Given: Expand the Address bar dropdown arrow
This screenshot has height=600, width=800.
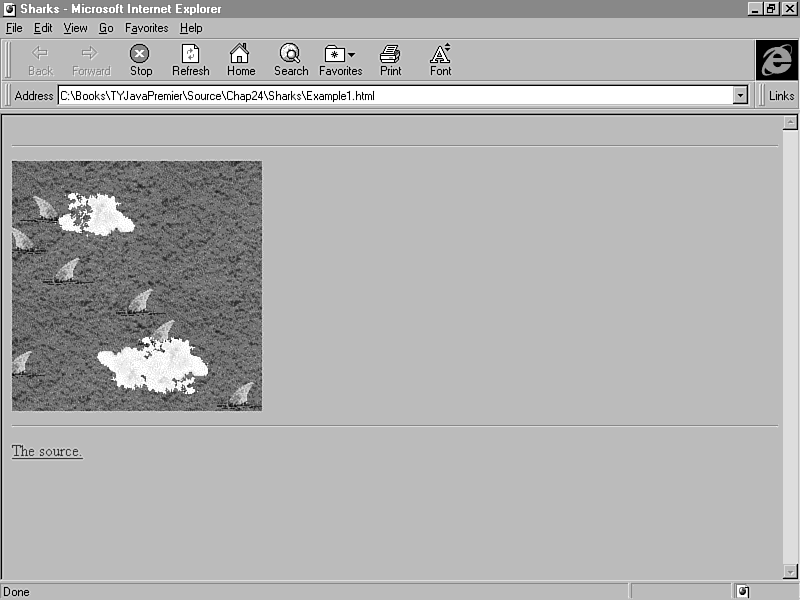Looking at the screenshot, I should pos(741,96).
